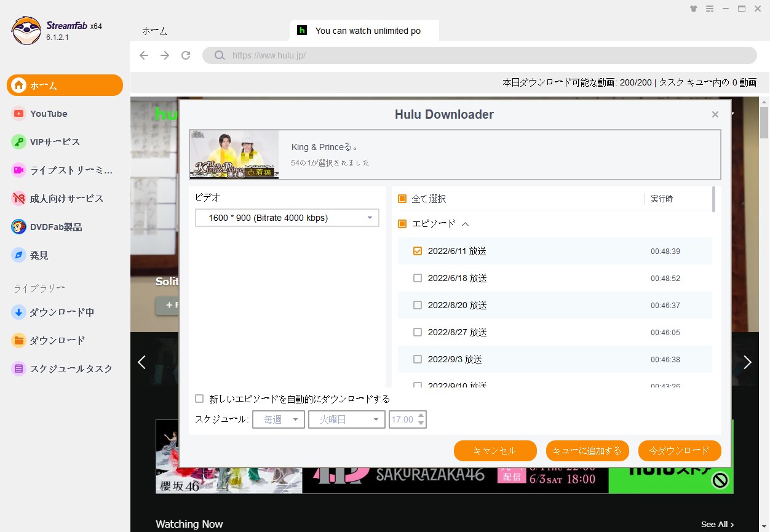This screenshot has width=770, height=532.
Task: Click the Hulu page vertical scrollbar
Action: [x=764, y=123]
